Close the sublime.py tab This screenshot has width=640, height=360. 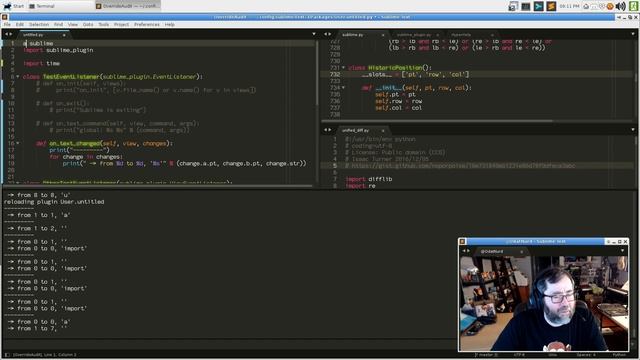tap(383, 35)
